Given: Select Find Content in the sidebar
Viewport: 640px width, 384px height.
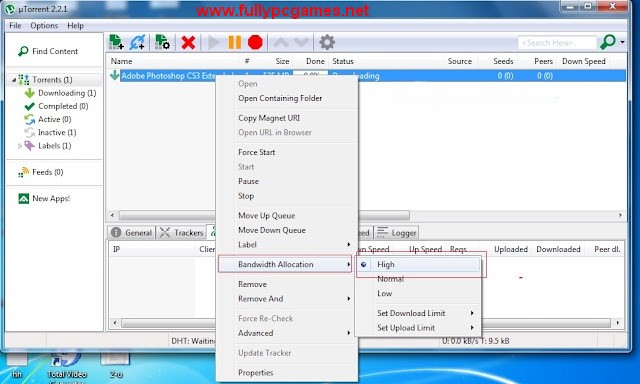Looking at the screenshot, I should (x=48, y=51).
